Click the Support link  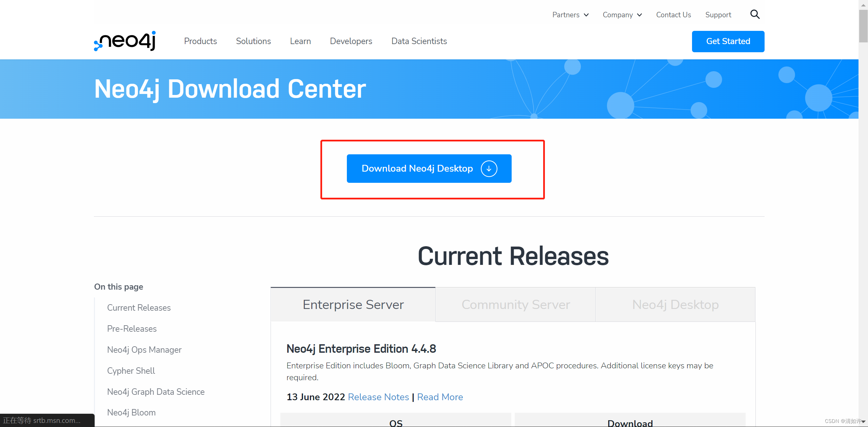[x=718, y=15]
